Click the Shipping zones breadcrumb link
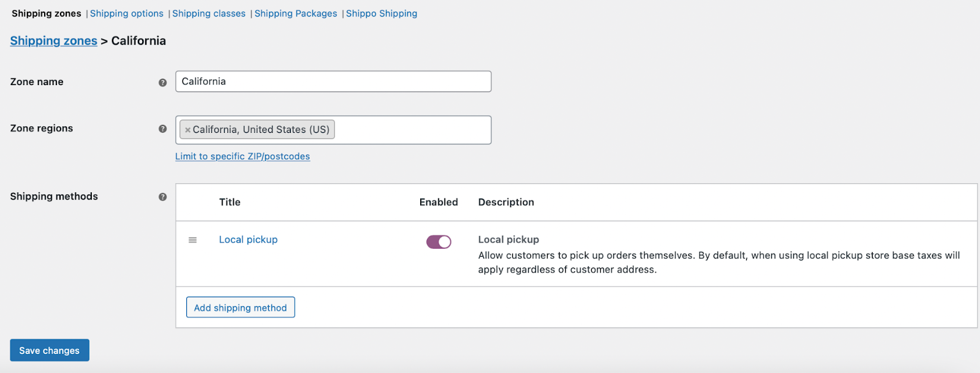 (x=54, y=41)
